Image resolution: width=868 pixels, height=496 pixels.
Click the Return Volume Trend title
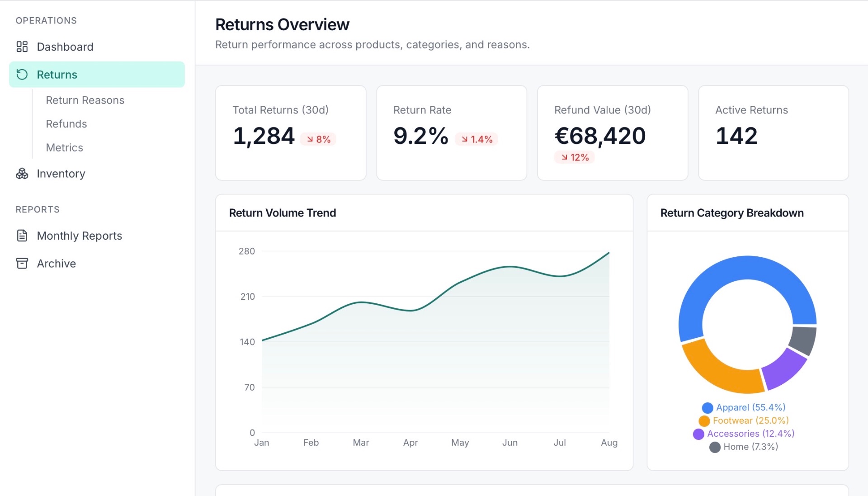pos(283,213)
